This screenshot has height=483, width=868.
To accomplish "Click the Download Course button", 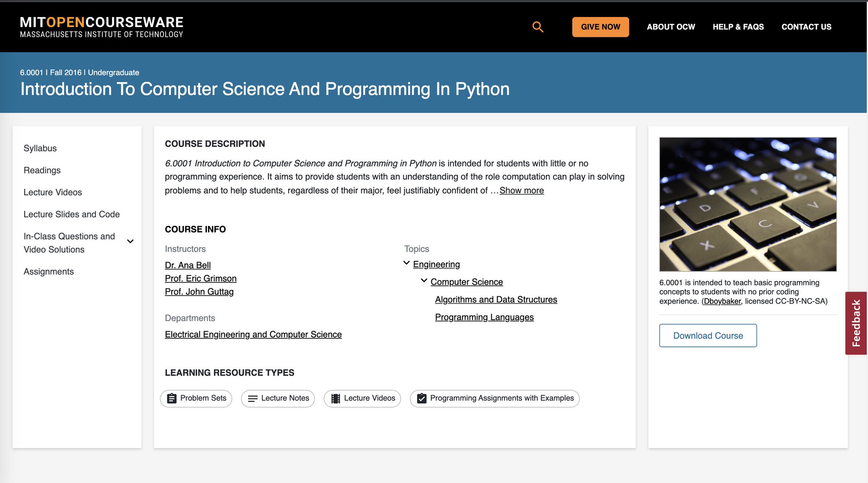I will click(x=708, y=335).
